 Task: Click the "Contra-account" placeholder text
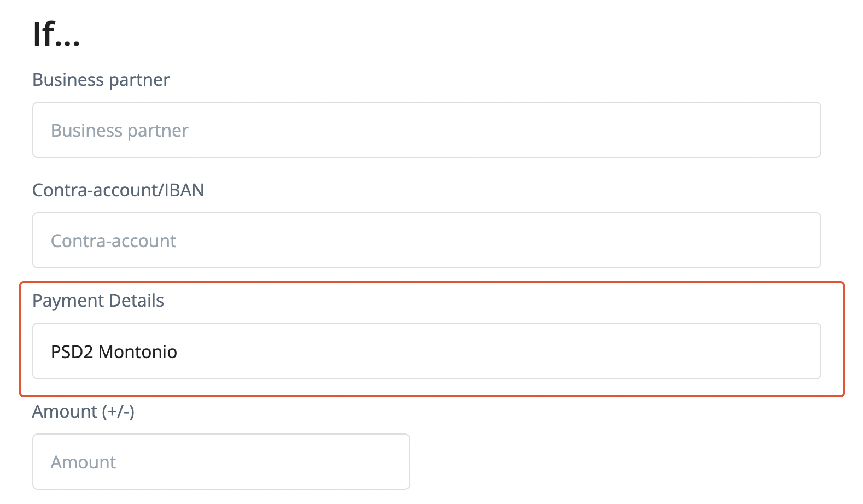coord(114,241)
